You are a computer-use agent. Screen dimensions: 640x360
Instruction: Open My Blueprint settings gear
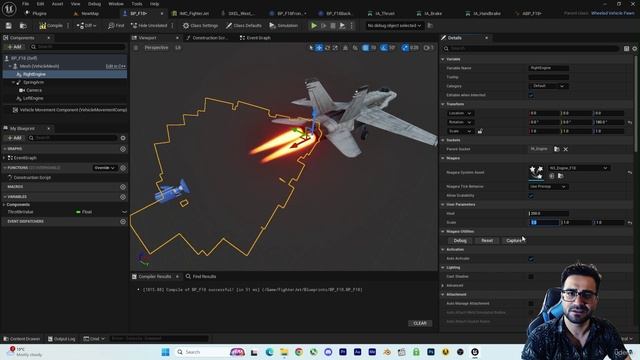123,138
